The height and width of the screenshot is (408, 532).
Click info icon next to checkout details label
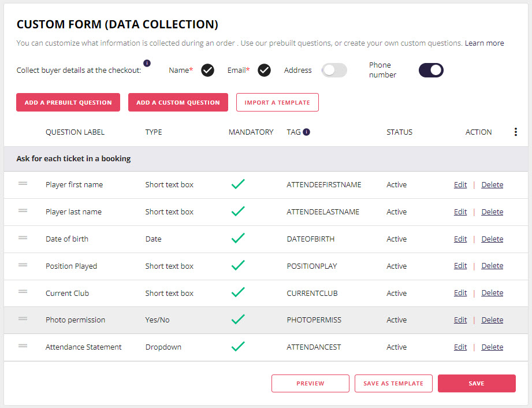147,63
